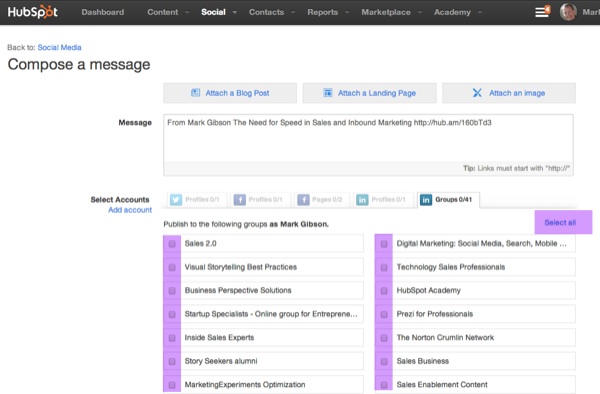Expand the Academy dropdown arrow
The height and width of the screenshot is (394, 600).
pos(480,12)
